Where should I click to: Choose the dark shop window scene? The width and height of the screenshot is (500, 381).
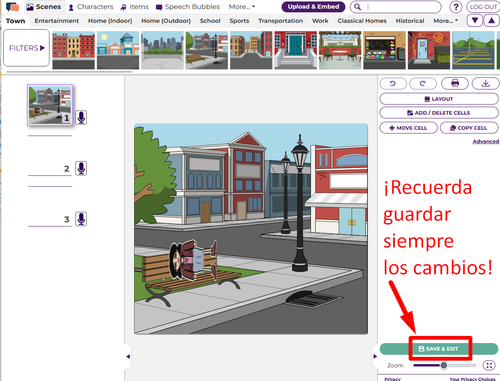click(x=384, y=50)
